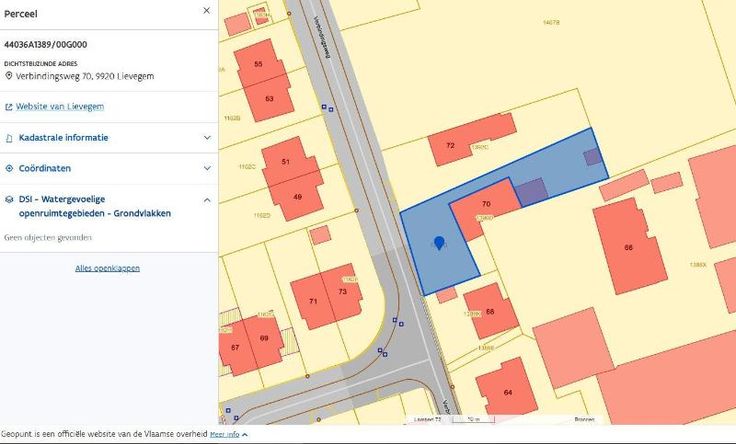The image size is (736, 444).
Task: Close the Perceel panel
Action: [x=206, y=11]
